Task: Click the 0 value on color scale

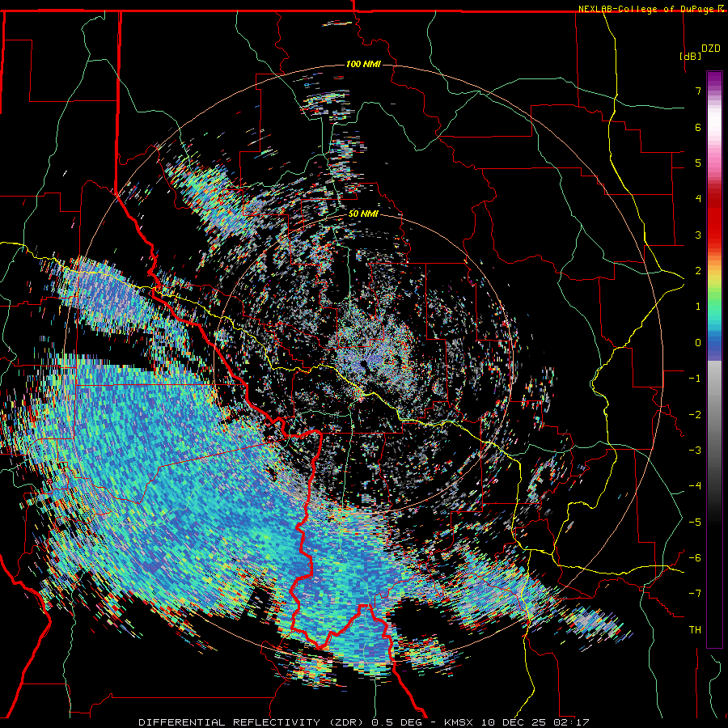Action: 698,343
